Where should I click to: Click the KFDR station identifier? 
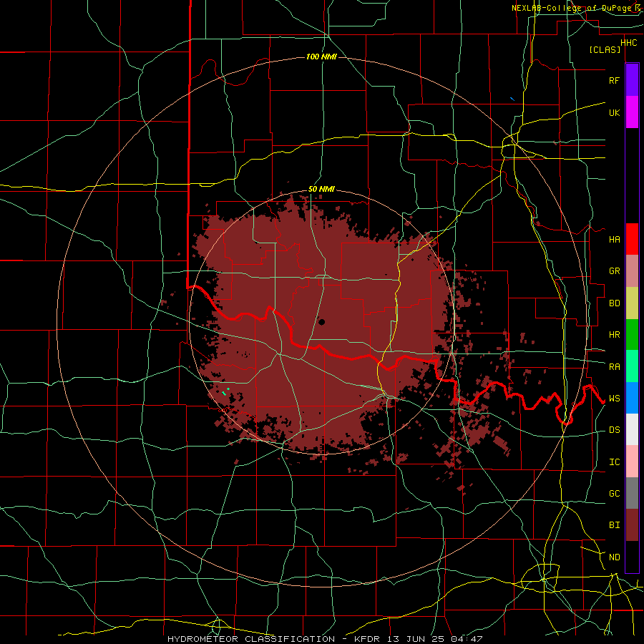pyautogui.click(x=369, y=639)
